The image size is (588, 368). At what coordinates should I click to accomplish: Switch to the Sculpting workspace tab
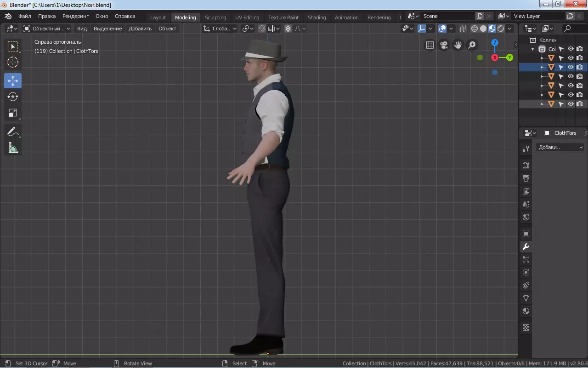(215, 17)
